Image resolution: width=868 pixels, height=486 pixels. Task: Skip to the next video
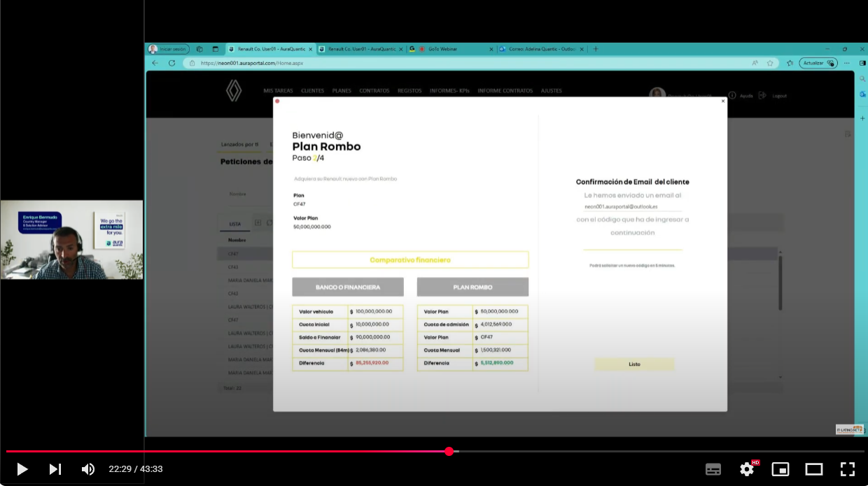(x=55, y=469)
